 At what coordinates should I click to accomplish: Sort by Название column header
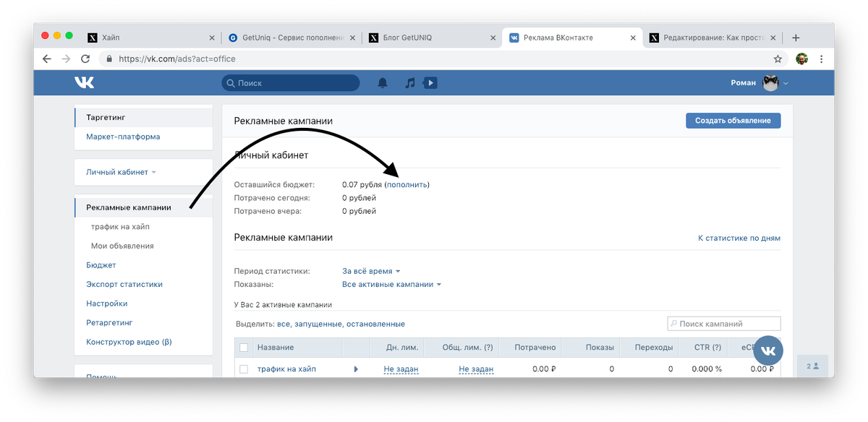(x=275, y=348)
